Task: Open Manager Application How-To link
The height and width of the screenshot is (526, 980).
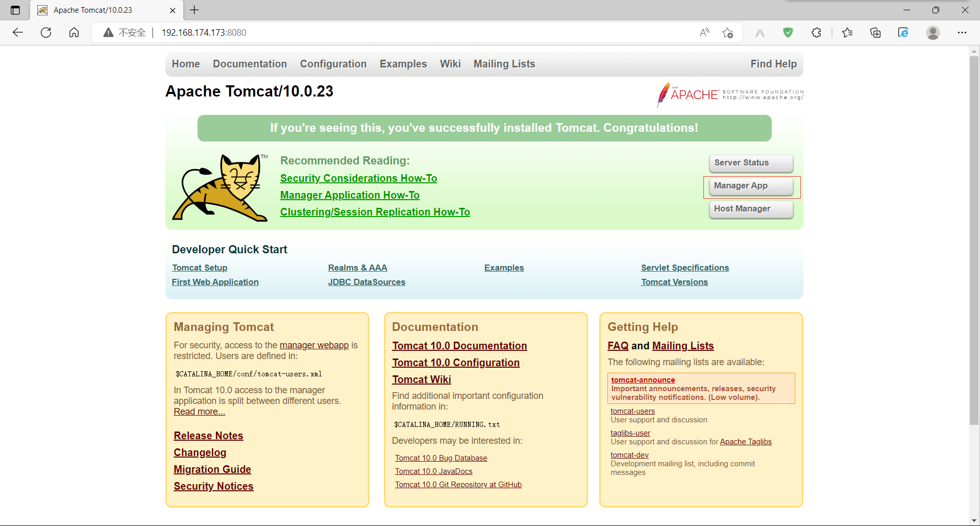Action: click(350, 195)
